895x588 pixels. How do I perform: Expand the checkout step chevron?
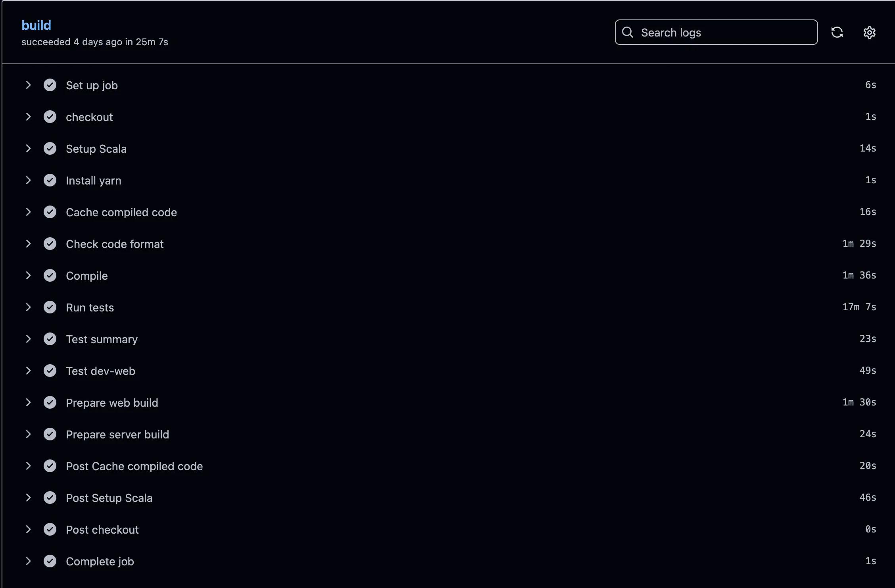tap(28, 117)
